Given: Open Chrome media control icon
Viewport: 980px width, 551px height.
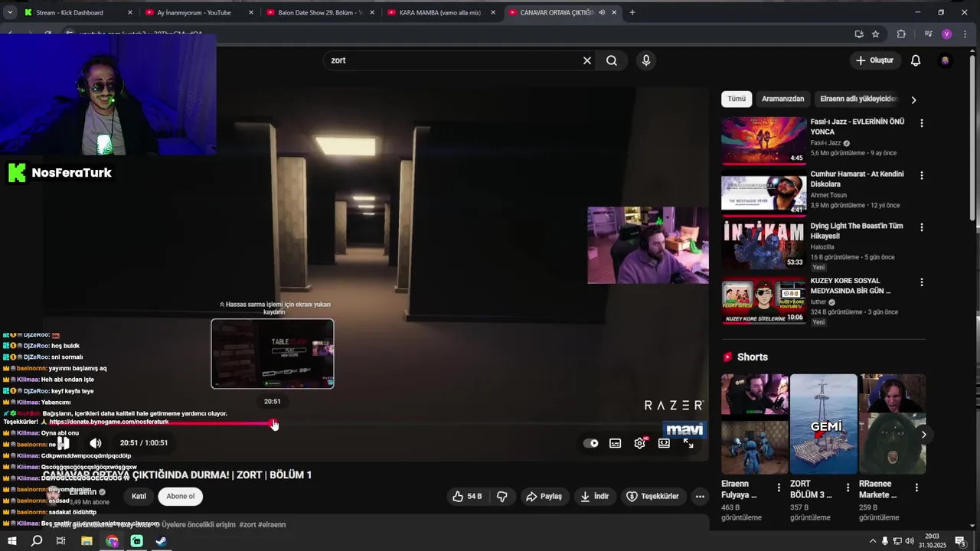Looking at the screenshot, I should (928, 34).
